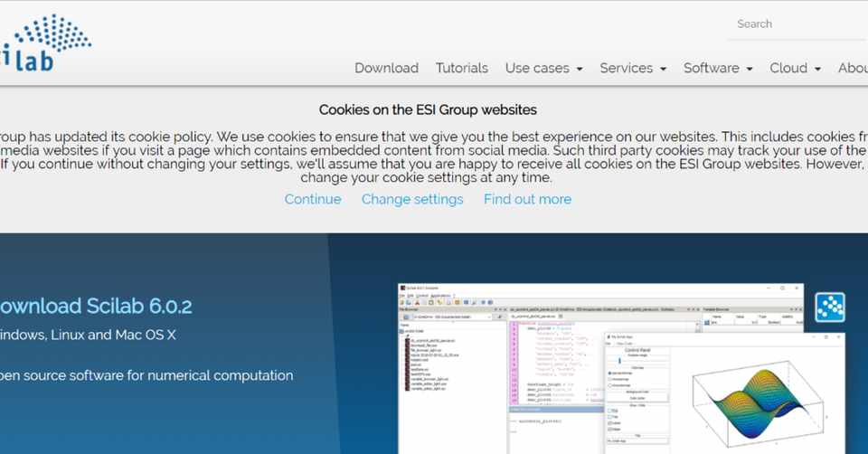This screenshot has width=868, height=454.
Task: Click Continue to accept cookies
Action: click(x=313, y=199)
